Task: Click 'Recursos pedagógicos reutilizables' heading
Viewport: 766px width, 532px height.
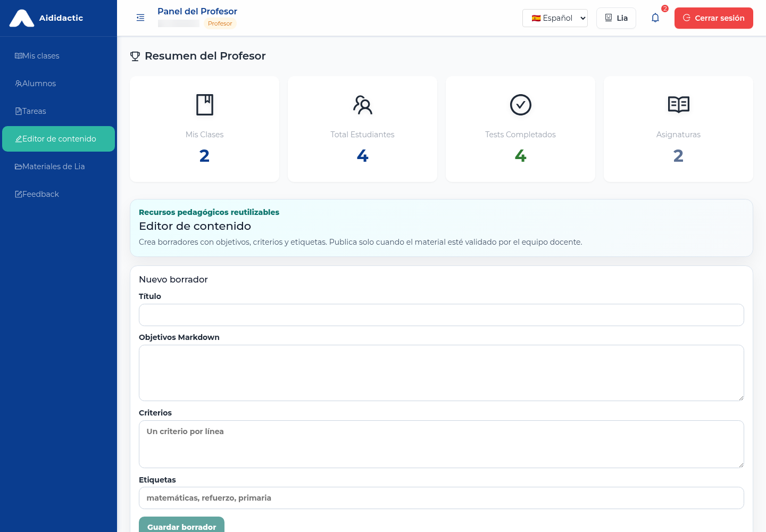Action: coord(209,212)
